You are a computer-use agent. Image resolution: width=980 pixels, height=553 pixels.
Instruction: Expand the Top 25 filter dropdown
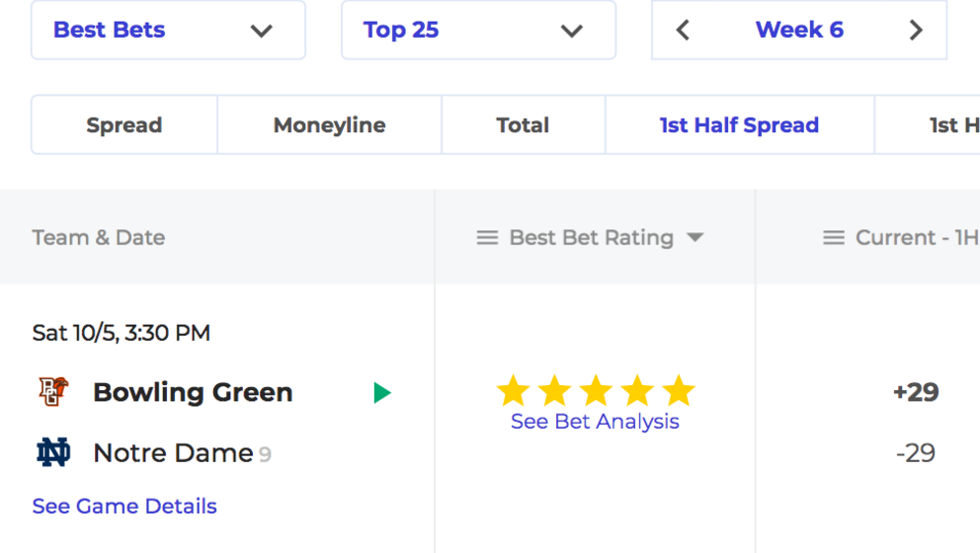[479, 30]
